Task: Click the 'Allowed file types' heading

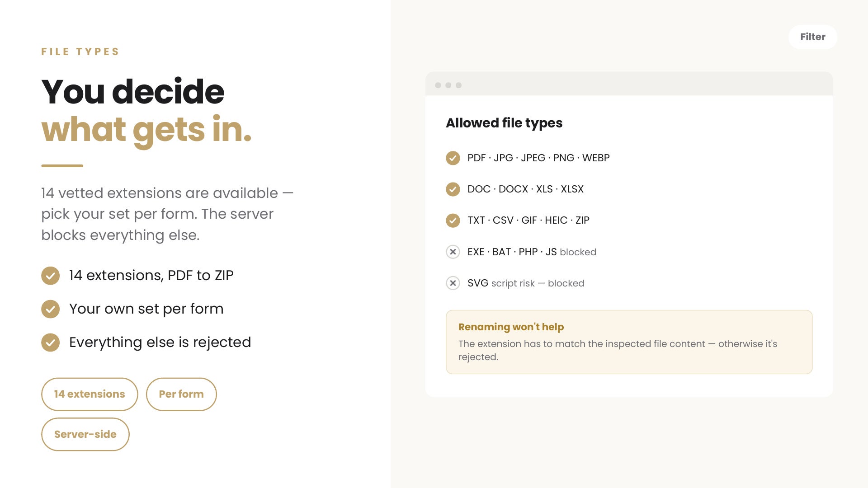Action: pos(504,123)
